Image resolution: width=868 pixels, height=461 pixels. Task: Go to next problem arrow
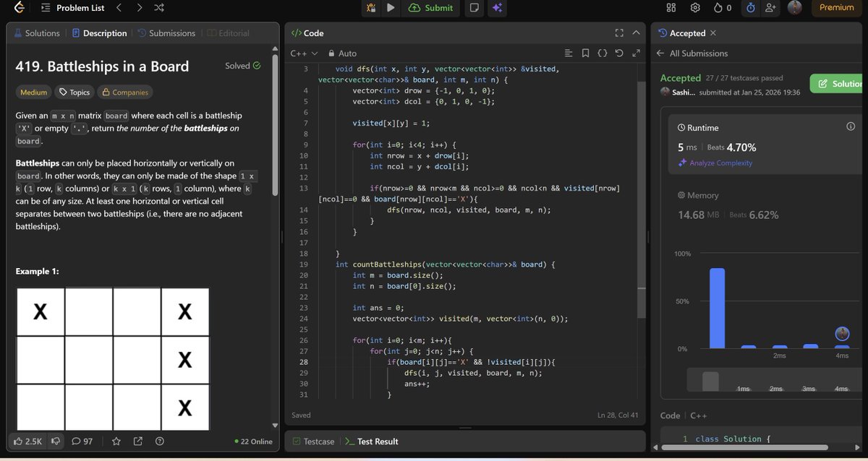point(139,8)
